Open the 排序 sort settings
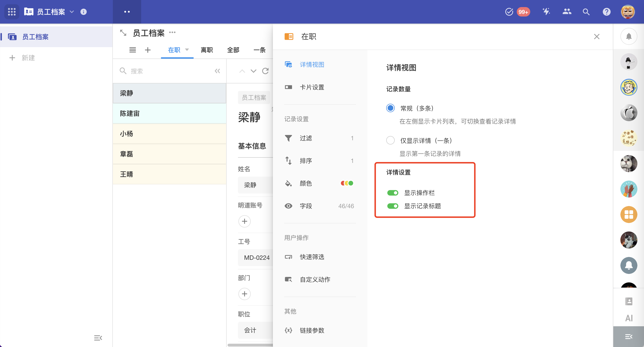 [320, 161]
